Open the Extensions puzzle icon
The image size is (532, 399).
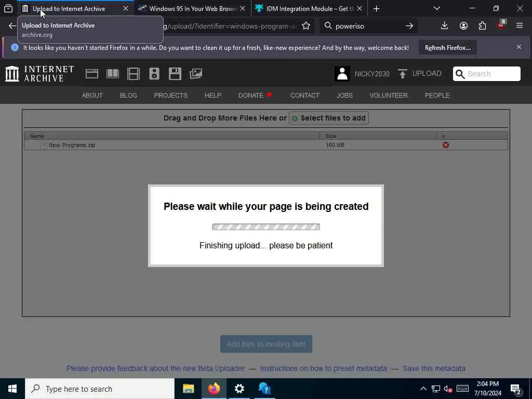(482, 26)
